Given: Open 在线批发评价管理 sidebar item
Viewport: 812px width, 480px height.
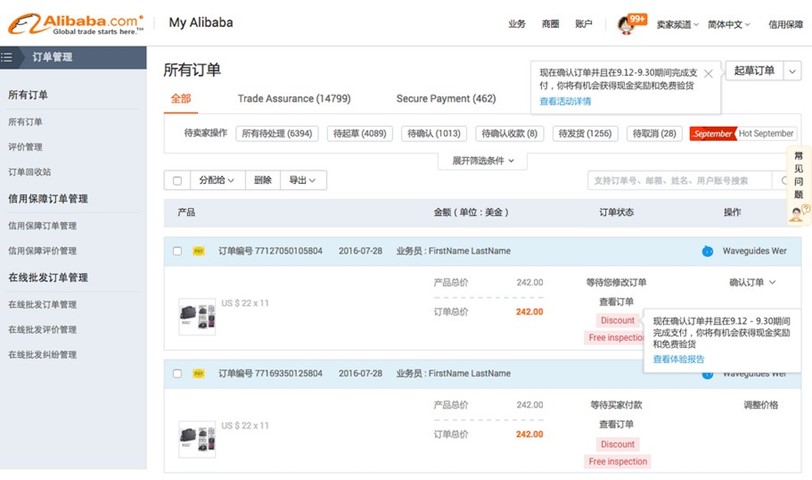Looking at the screenshot, I should (x=42, y=329).
